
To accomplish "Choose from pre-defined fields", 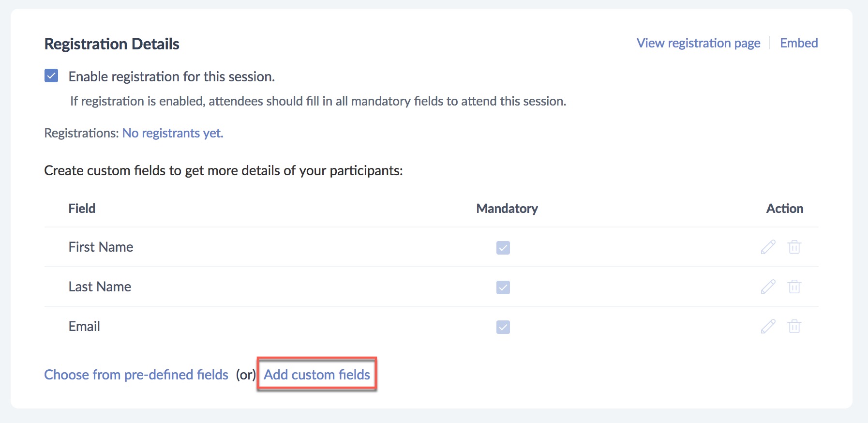I will coord(136,375).
